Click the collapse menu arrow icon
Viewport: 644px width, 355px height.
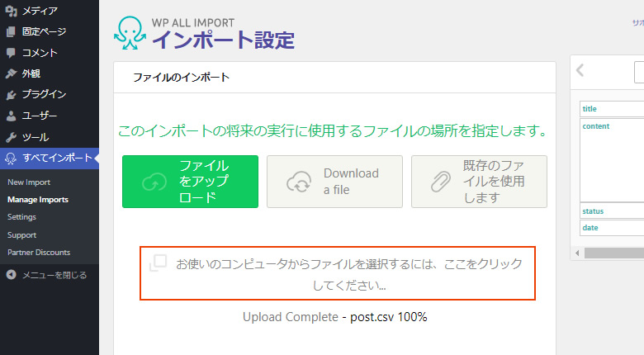click(x=11, y=275)
